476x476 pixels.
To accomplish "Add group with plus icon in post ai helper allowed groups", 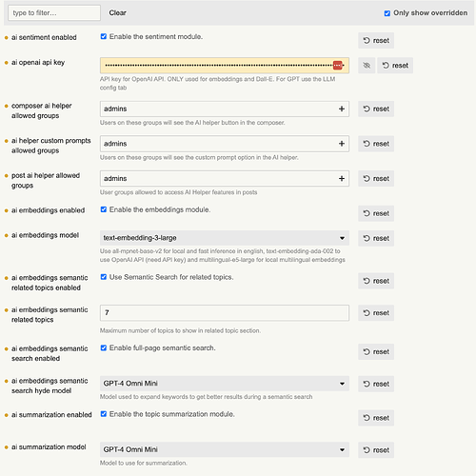I will (x=342, y=179).
